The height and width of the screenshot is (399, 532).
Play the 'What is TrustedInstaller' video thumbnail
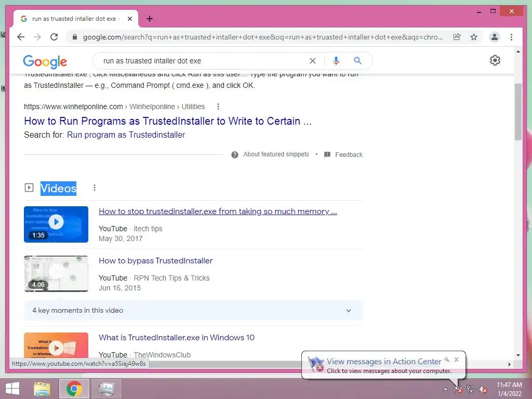56,346
